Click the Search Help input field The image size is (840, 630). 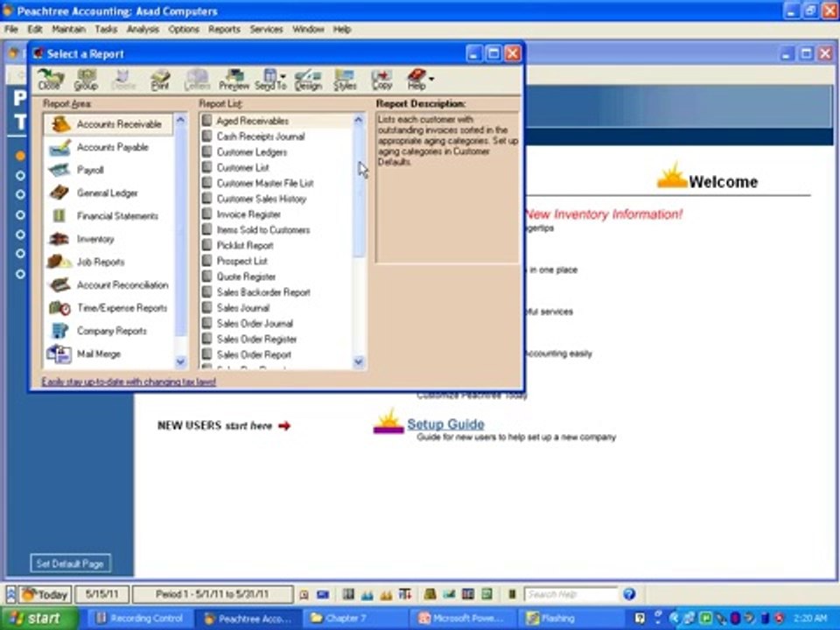pos(571,595)
